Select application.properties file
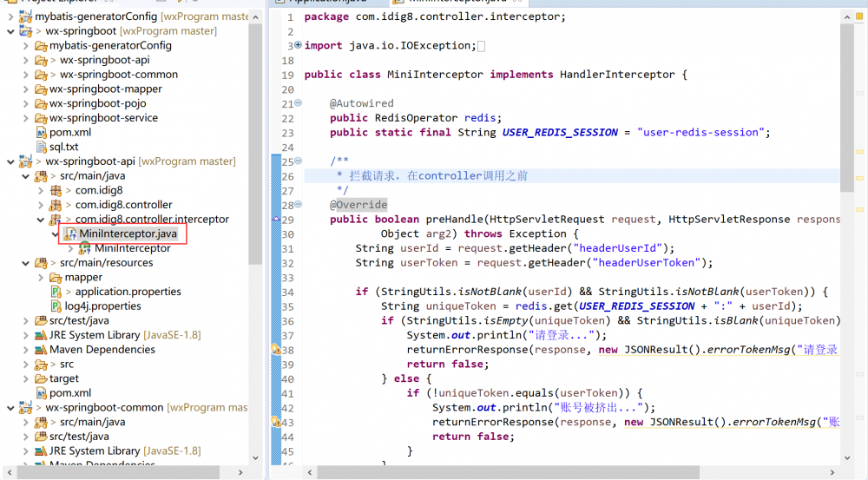868x480 pixels. point(128,291)
